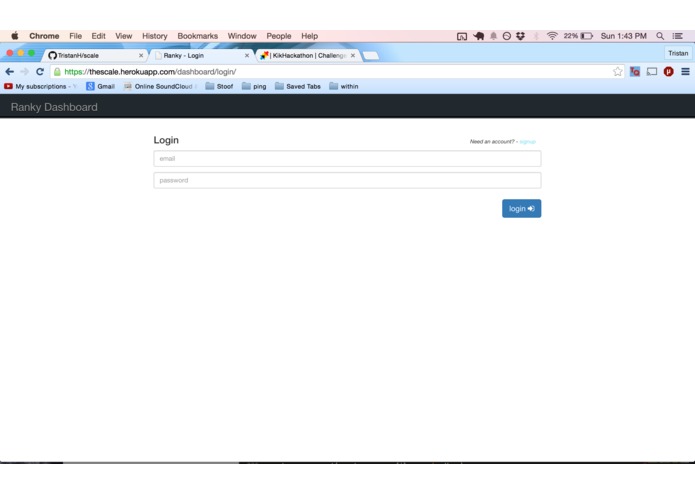This screenshot has height=494, width=695.
Task: Close the Ranky - Login tab
Action: [x=247, y=55]
